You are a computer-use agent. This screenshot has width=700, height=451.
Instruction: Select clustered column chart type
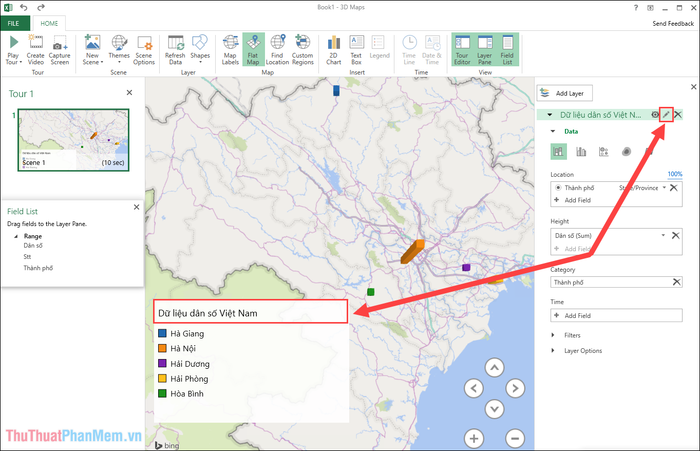point(581,152)
